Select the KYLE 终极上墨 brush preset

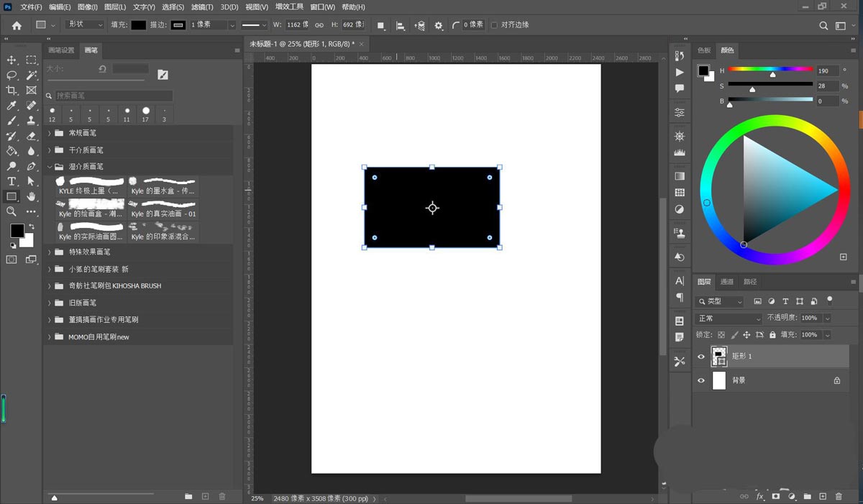tap(91, 185)
